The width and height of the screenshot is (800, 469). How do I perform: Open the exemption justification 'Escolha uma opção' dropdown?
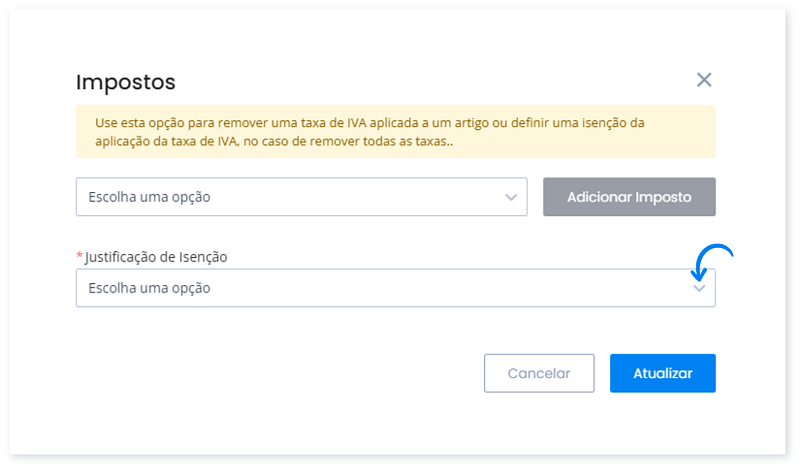(x=395, y=288)
